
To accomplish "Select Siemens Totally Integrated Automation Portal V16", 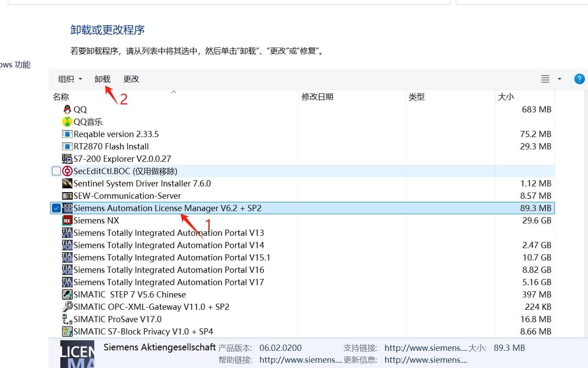I will point(169,270).
